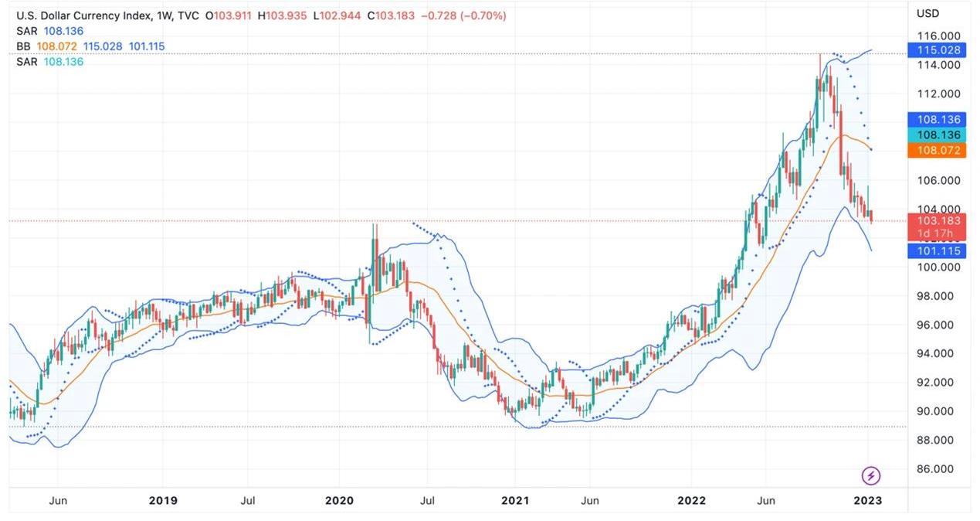The height and width of the screenshot is (521, 980).
Task: Select the top SAR legend with blue value
Action: click(49, 31)
